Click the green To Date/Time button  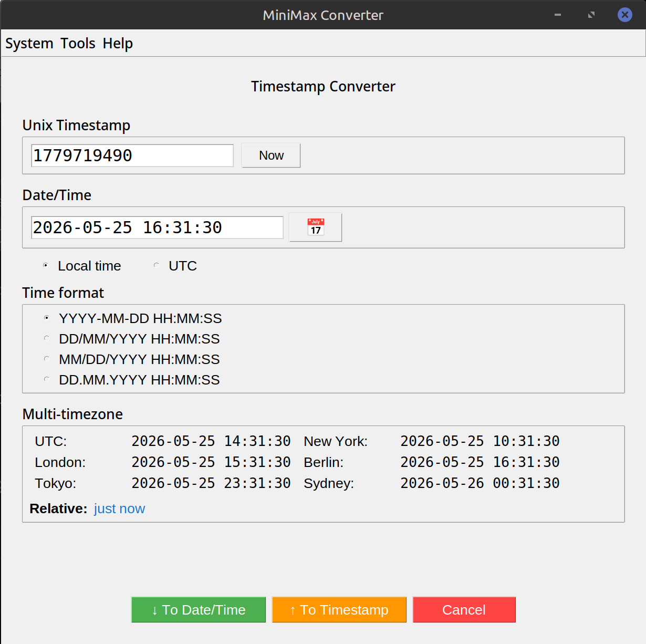(199, 610)
